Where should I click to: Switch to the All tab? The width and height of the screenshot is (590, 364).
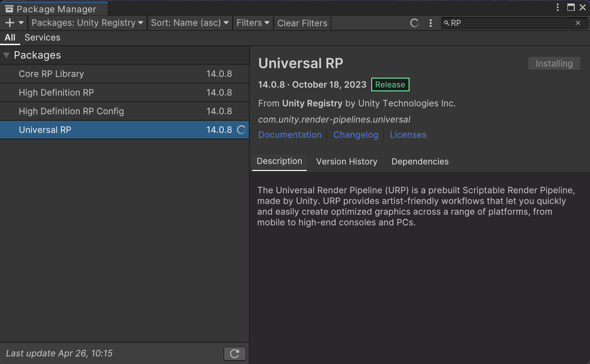tap(10, 37)
